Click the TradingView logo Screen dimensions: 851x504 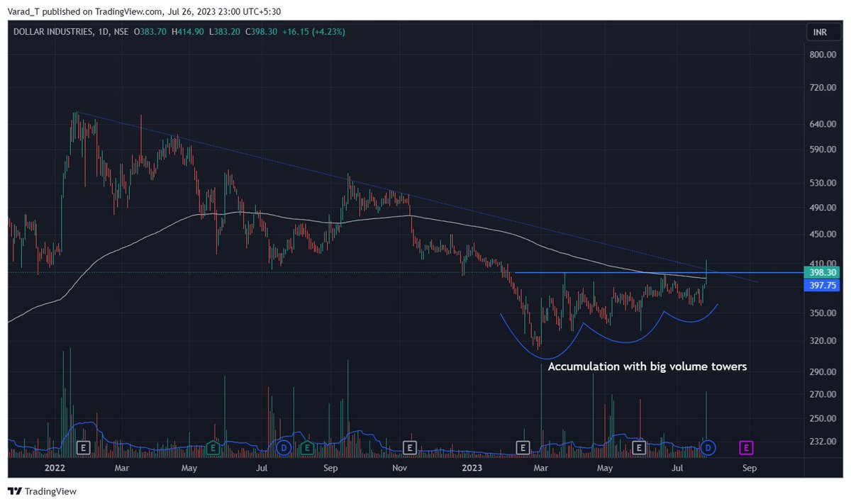(x=42, y=491)
